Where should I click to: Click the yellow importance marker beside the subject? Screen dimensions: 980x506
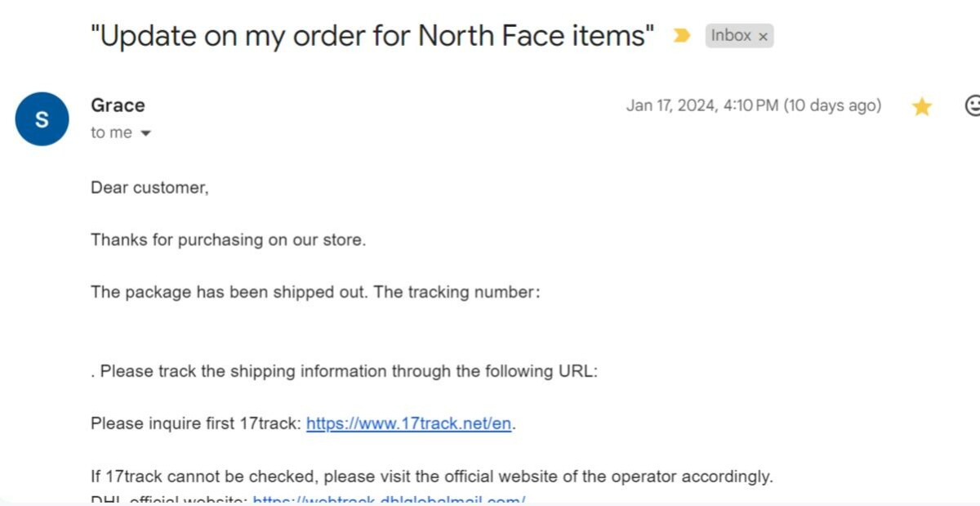pyautogui.click(x=680, y=36)
